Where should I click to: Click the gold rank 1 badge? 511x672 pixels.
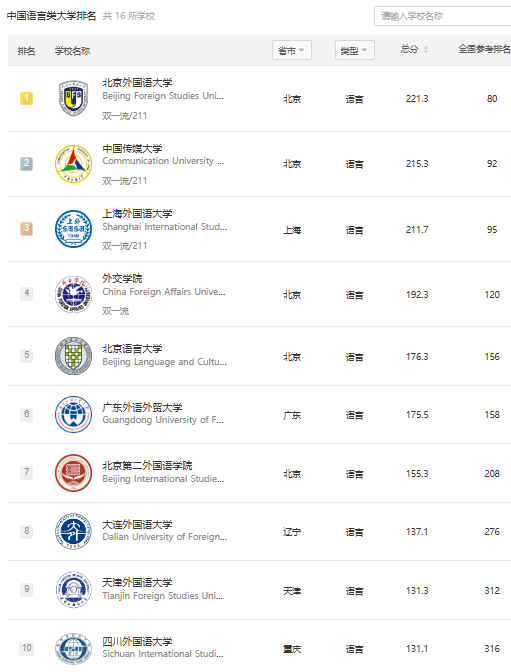tap(27, 98)
